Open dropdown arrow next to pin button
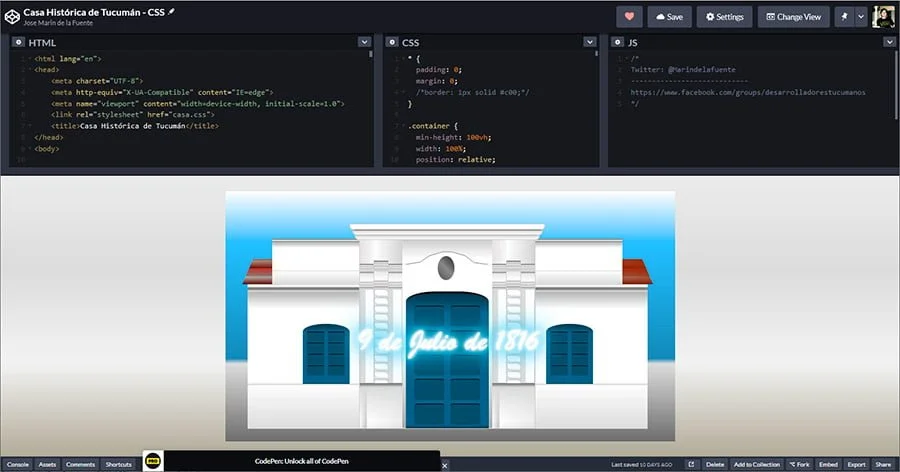The height and width of the screenshot is (472, 900). click(x=860, y=16)
